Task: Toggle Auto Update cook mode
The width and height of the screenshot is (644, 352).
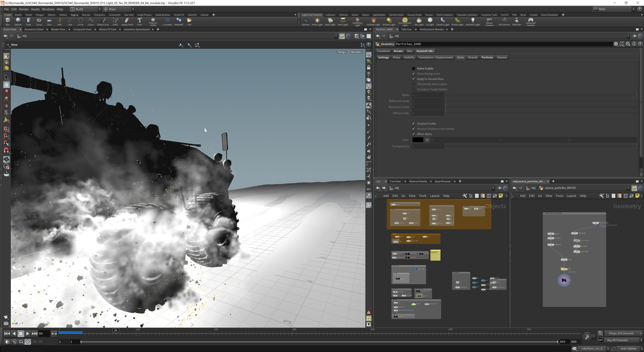Action: click(x=628, y=348)
